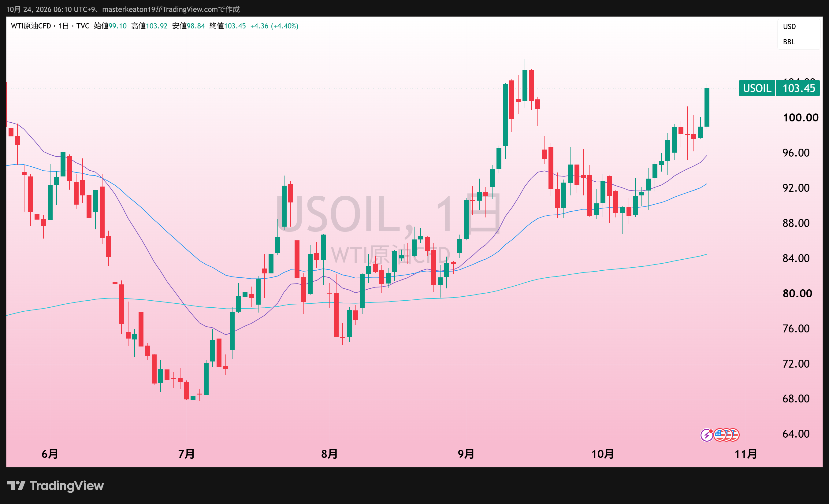This screenshot has height=504, width=829.
Task: Select 11月 on the time axis
Action: 745,454
